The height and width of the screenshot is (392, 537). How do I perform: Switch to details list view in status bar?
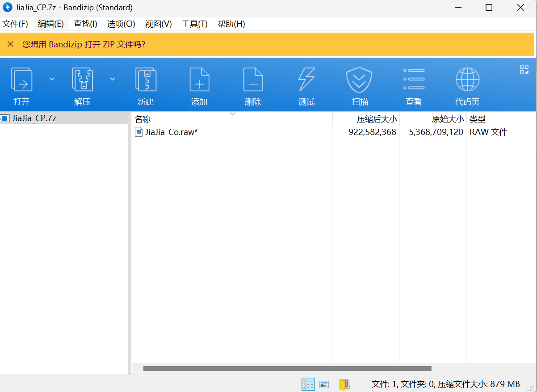pos(308,384)
